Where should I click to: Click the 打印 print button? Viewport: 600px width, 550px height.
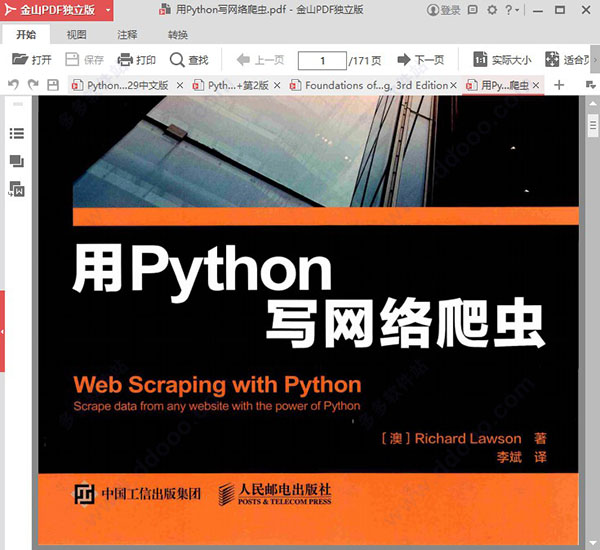pos(136,60)
